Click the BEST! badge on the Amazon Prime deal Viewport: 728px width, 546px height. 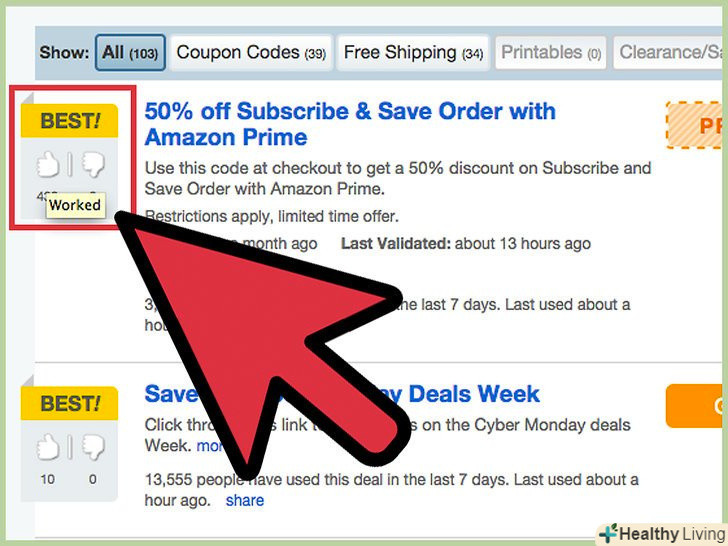click(69, 122)
